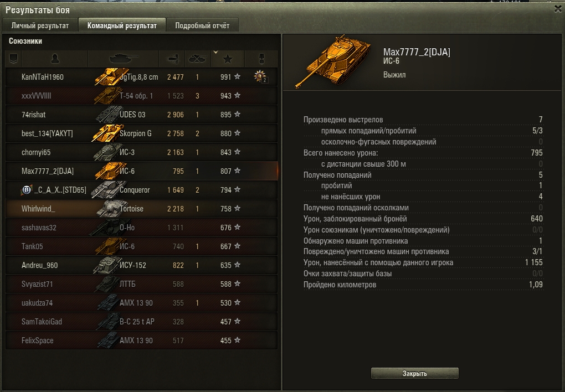The image size is (565, 392).
Task: Click the ИС-6 tank preview image
Action: tap(333, 61)
